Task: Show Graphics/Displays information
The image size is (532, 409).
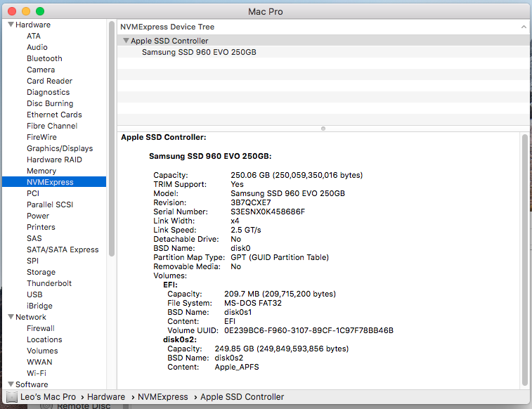Action: 60,148
